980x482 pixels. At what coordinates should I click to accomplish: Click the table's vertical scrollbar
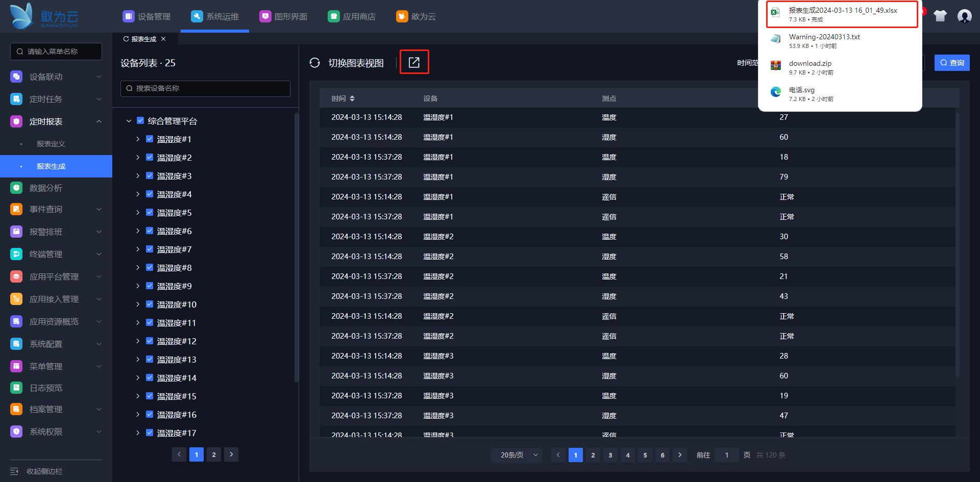click(958, 245)
